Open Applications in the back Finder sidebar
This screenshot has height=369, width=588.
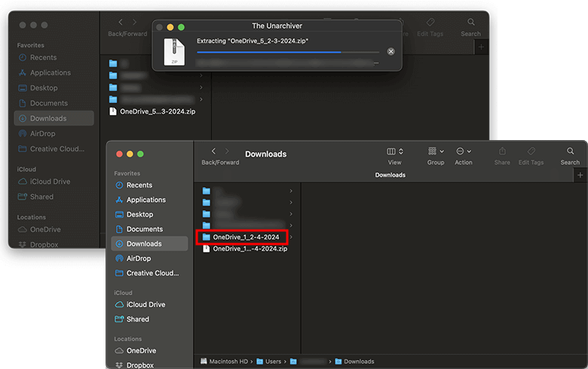coord(44,73)
